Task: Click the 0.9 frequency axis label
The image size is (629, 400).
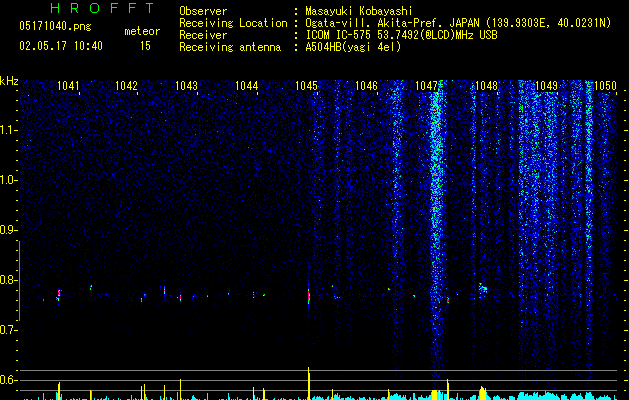Action: 8,230
